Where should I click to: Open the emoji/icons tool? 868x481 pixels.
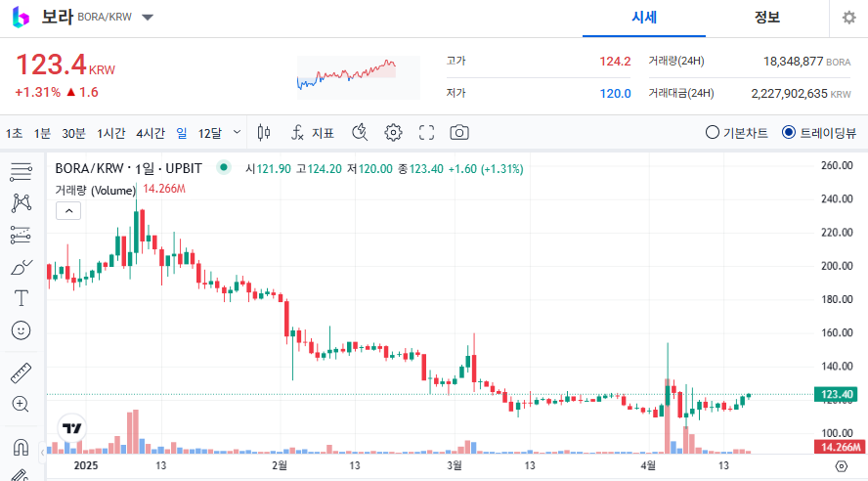tap(22, 330)
